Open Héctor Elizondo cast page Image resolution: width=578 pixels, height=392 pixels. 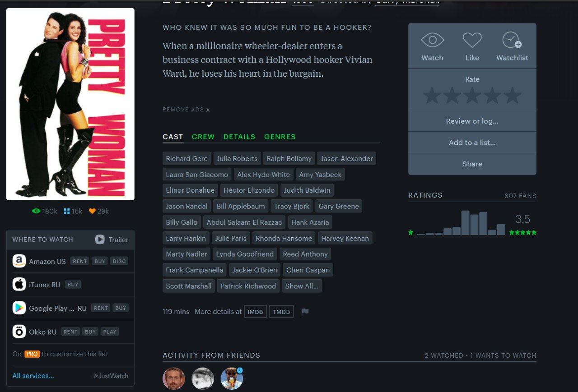point(249,190)
